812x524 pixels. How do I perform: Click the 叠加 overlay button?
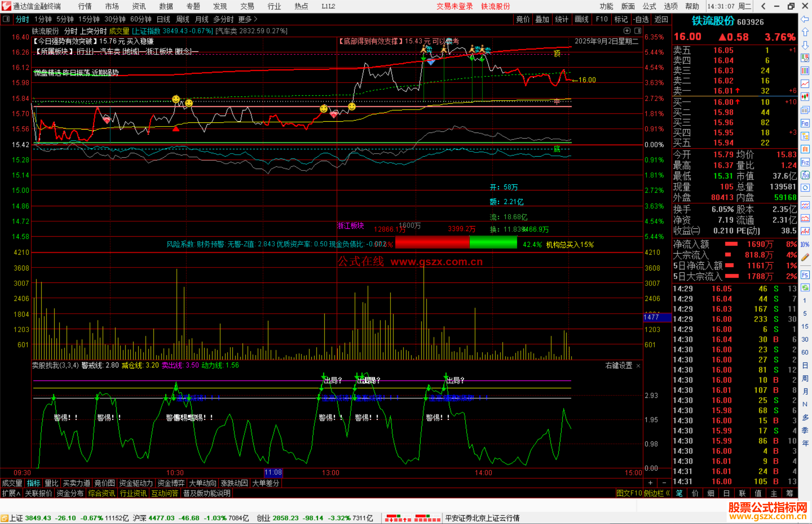(542, 19)
